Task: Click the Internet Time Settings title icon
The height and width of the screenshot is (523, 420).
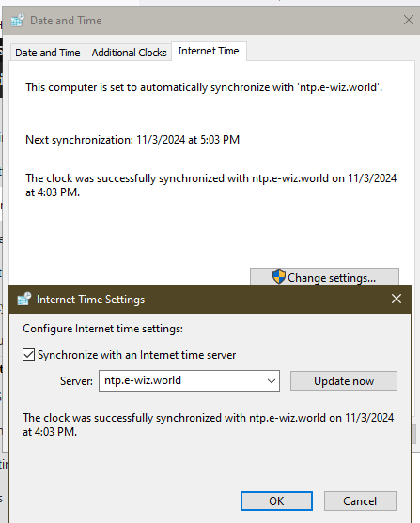Action: coord(24,299)
